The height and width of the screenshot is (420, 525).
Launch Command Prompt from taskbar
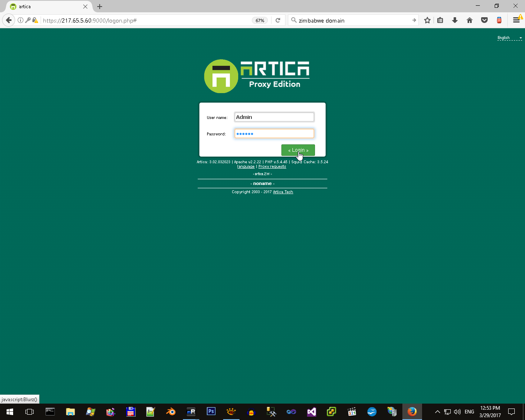tap(50, 412)
